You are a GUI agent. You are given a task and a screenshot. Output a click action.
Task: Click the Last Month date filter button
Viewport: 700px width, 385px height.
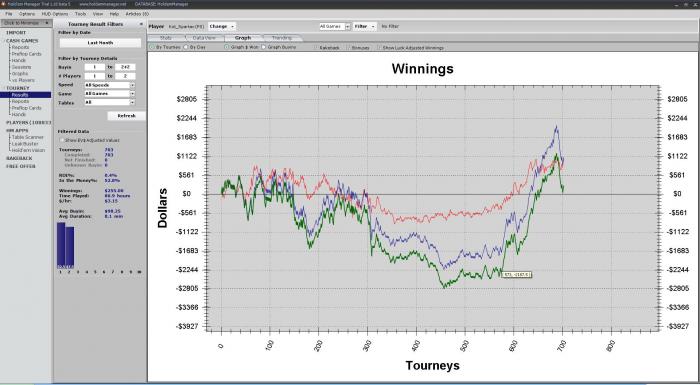(x=100, y=43)
